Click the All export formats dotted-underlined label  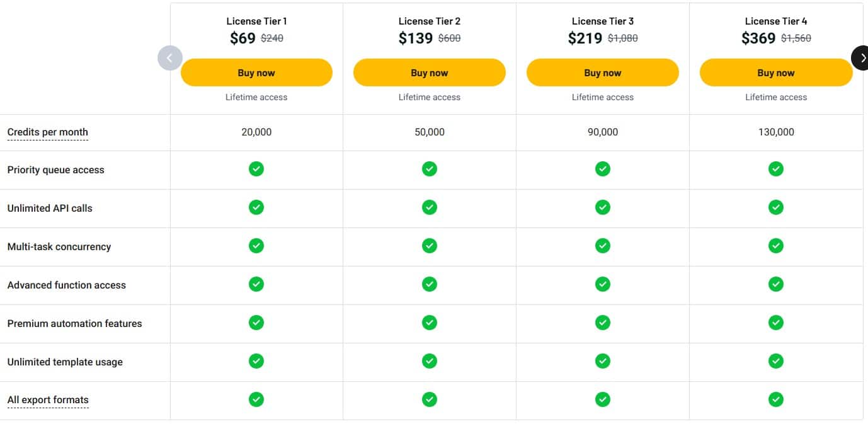pos(48,399)
